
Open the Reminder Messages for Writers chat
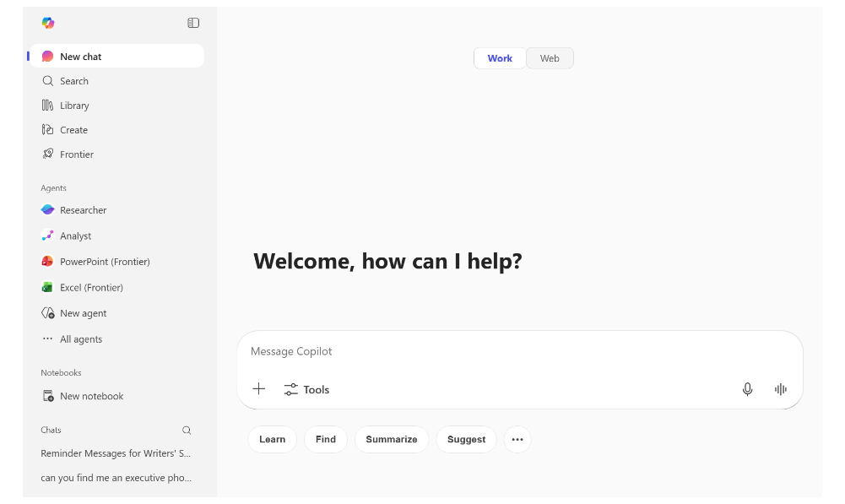click(x=115, y=453)
